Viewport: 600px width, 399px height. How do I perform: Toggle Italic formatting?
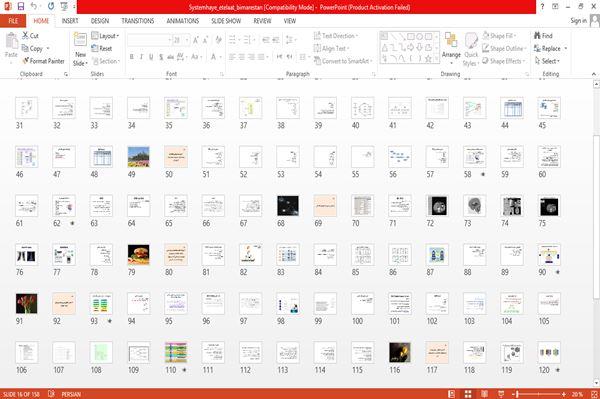141,57
